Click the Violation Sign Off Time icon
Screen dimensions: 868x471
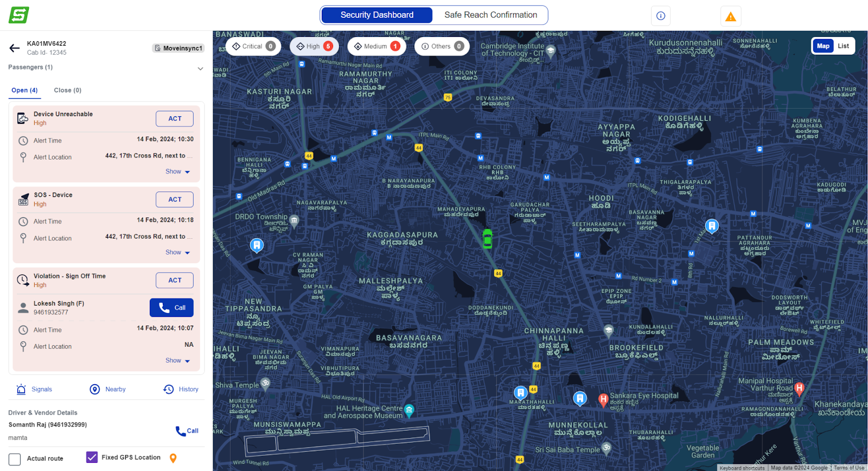23,280
